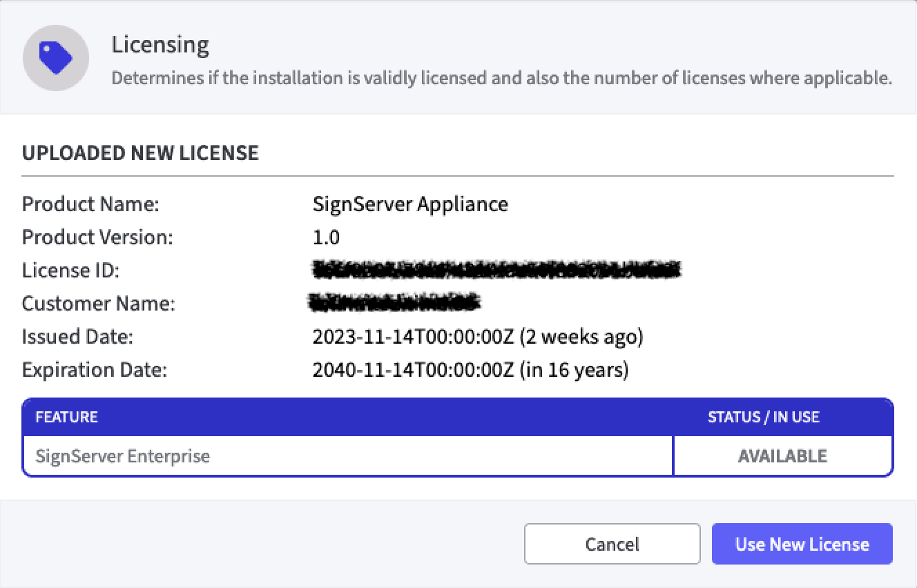Click the Licensing tag icon
This screenshot has height=588, width=917.
click(56, 58)
